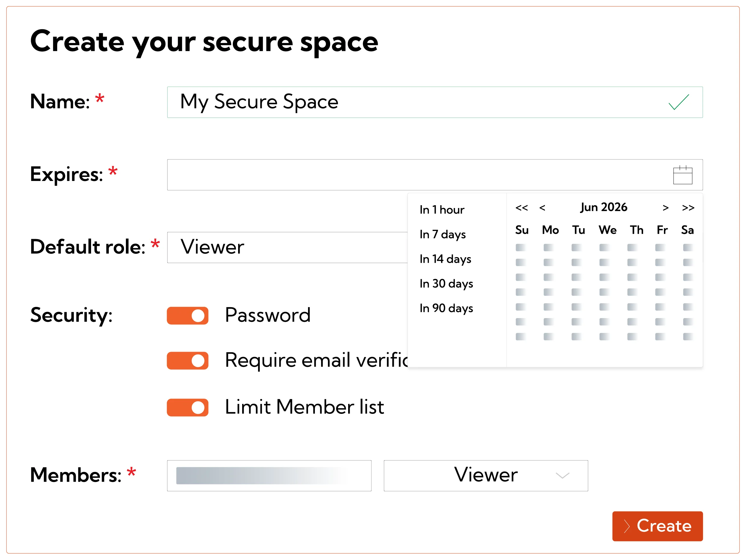The image size is (746, 560).
Task: Toggle the Password security switch
Action: 187,315
